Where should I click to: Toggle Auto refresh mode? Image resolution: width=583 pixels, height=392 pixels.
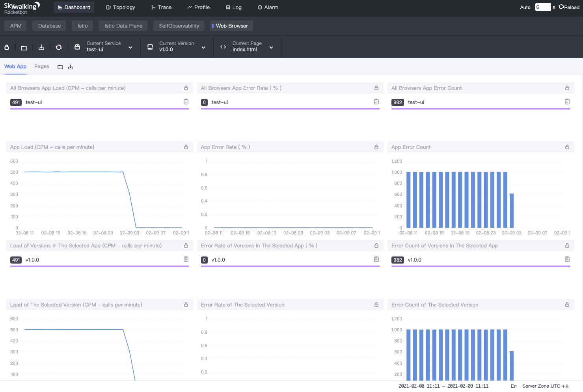(x=525, y=7)
